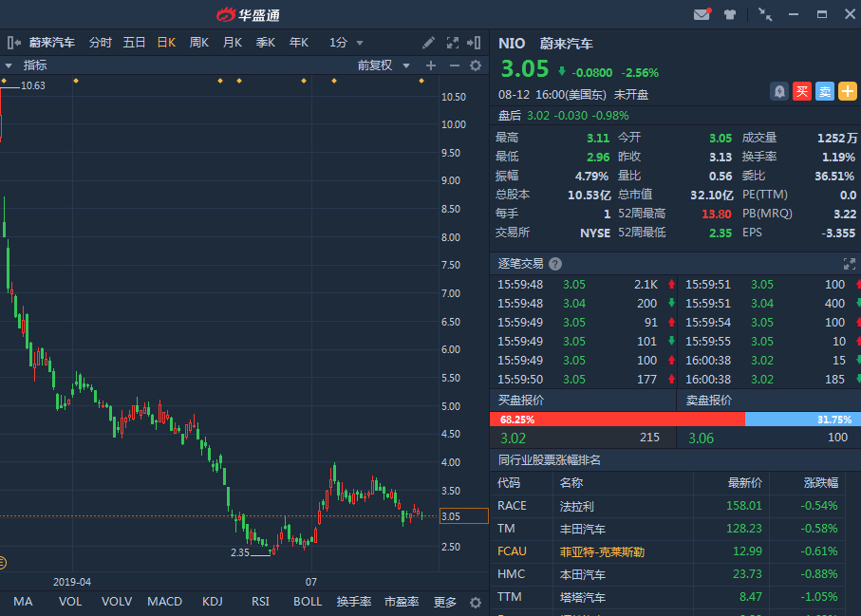
Task: Open chart settings gear near 前复权
Action: [476, 65]
